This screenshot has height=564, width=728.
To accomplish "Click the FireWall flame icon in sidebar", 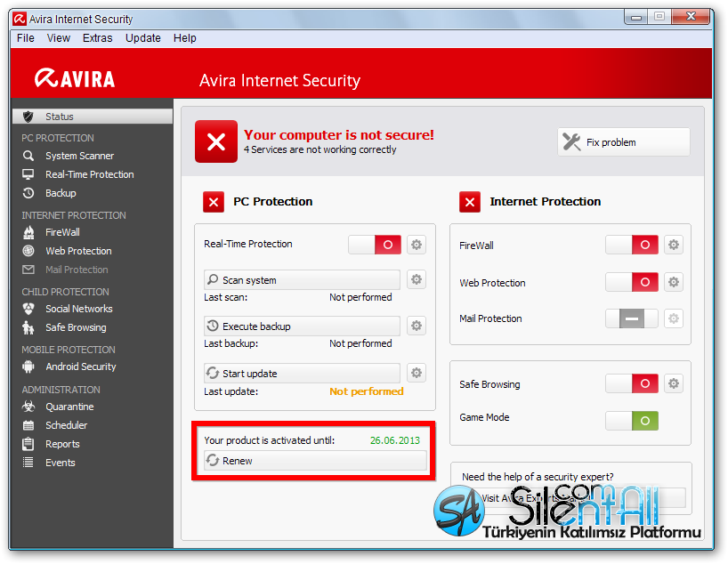I will [28, 232].
